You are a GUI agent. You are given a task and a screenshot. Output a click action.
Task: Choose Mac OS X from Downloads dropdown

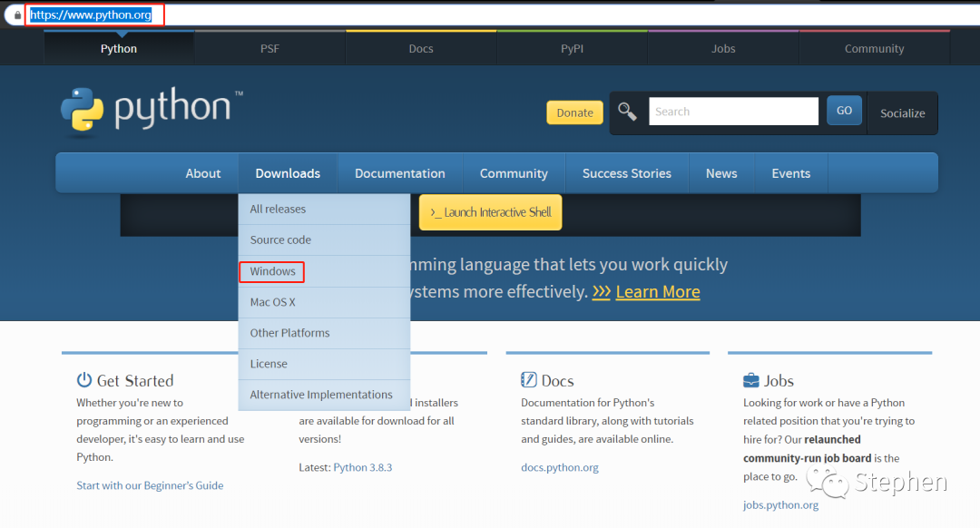[x=324, y=302]
